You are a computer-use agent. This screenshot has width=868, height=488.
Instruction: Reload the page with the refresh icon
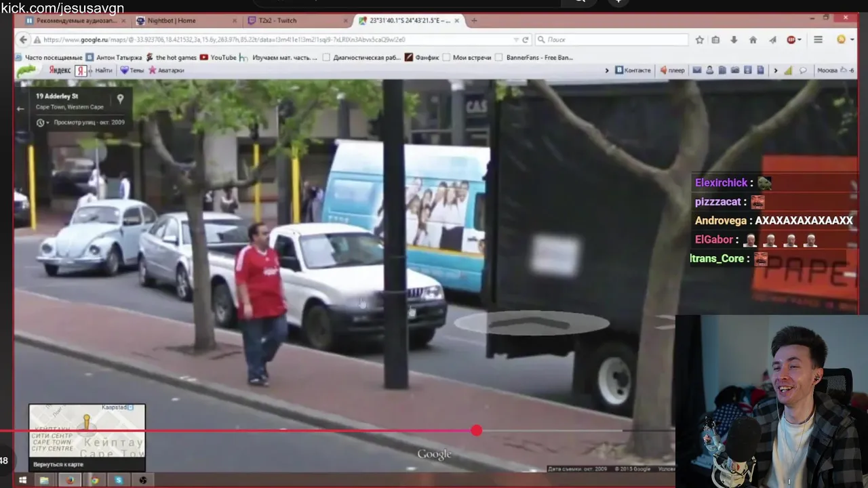pyautogui.click(x=526, y=40)
